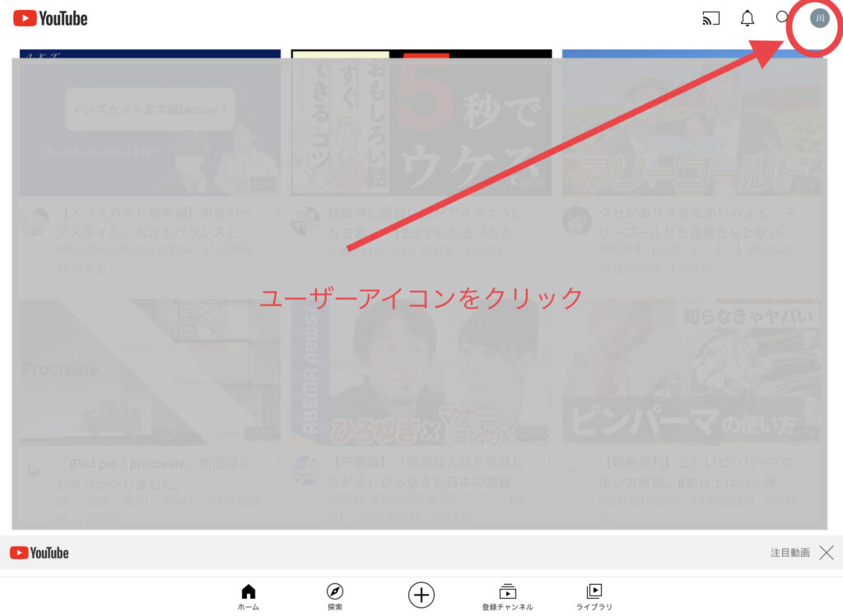
Task: Open the 超簡単に面白い話 video title
Action: [x=426, y=222]
